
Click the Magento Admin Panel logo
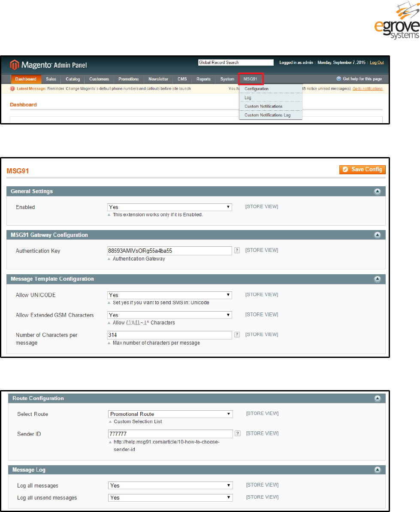click(x=48, y=65)
